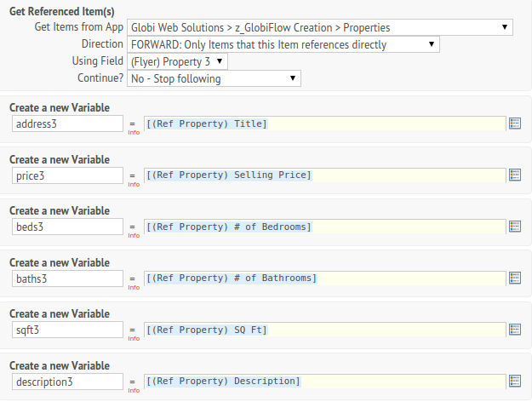Open field picker icon beside beds3 value
This screenshot has width=532, height=402.
click(x=515, y=227)
